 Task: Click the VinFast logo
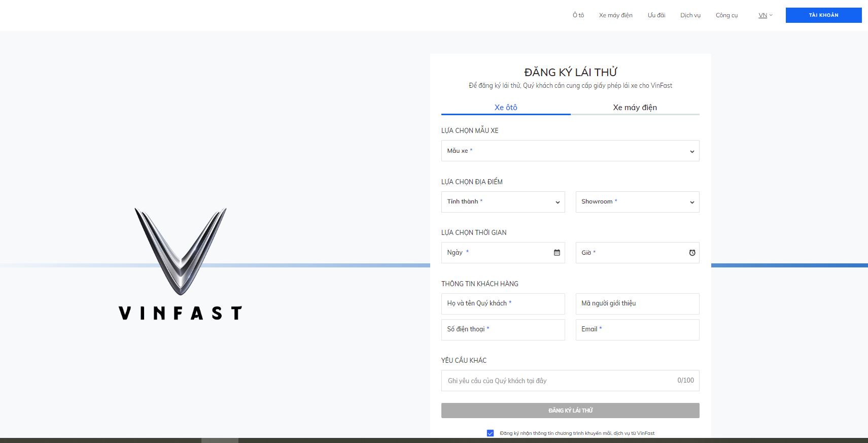[x=180, y=264]
